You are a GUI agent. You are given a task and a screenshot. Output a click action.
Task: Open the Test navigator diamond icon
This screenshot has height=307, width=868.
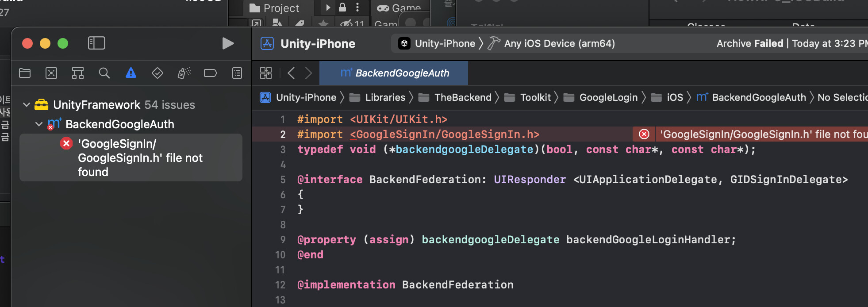click(x=157, y=73)
